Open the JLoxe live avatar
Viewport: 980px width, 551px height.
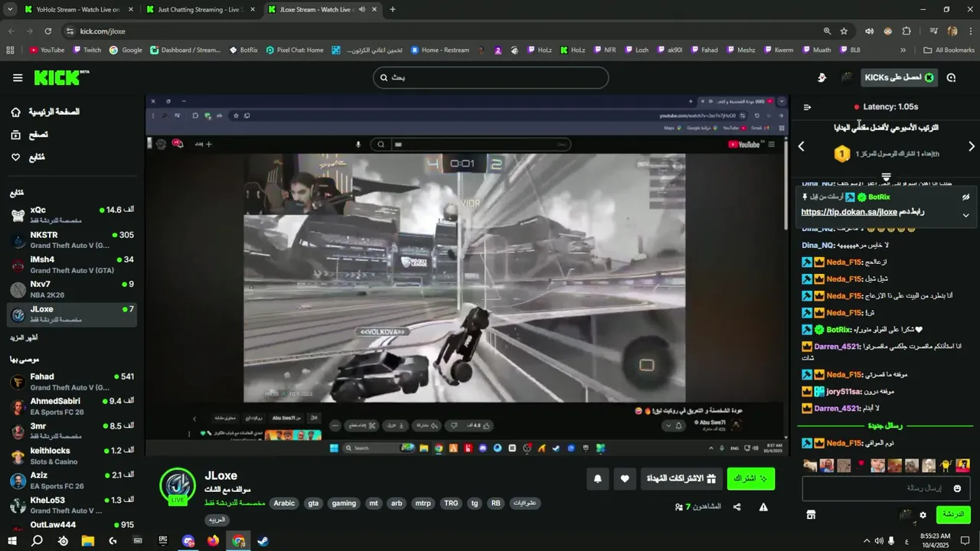tap(178, 486)
